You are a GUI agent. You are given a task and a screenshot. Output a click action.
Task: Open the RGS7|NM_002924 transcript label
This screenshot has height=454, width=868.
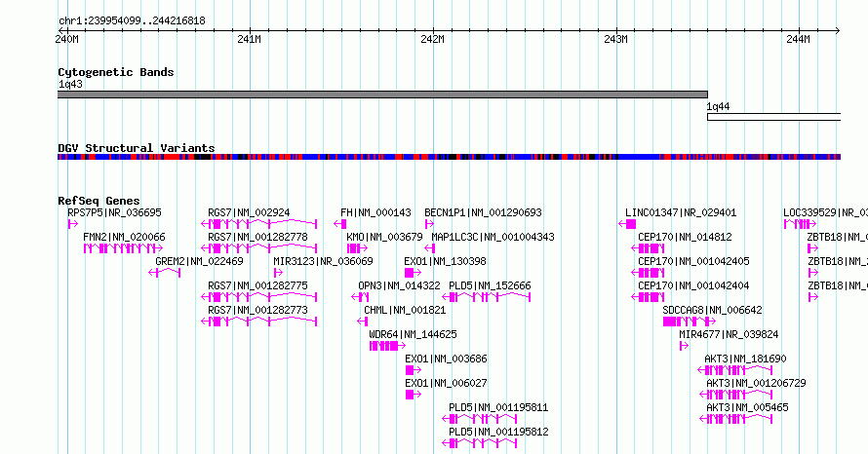(249, 213)
